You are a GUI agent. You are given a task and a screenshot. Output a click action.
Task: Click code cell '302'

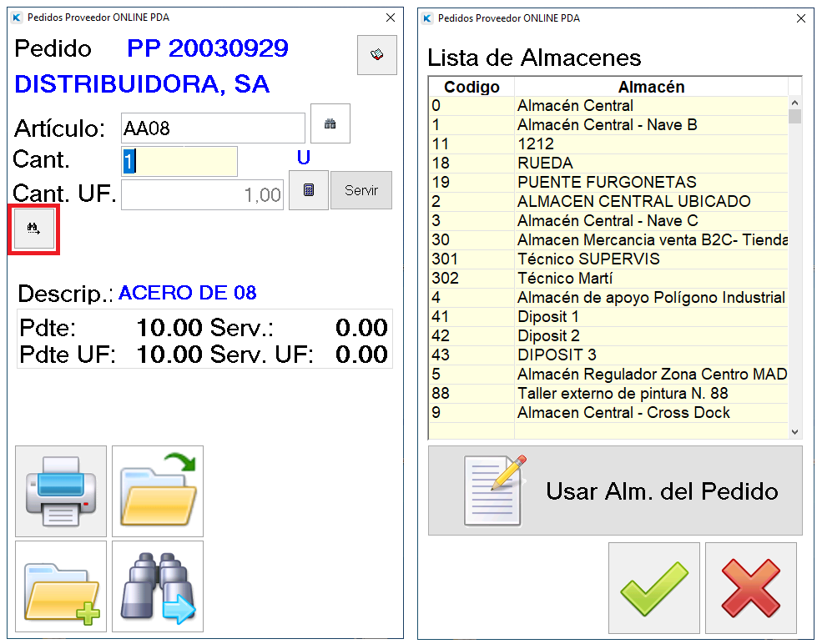point(472,279)
